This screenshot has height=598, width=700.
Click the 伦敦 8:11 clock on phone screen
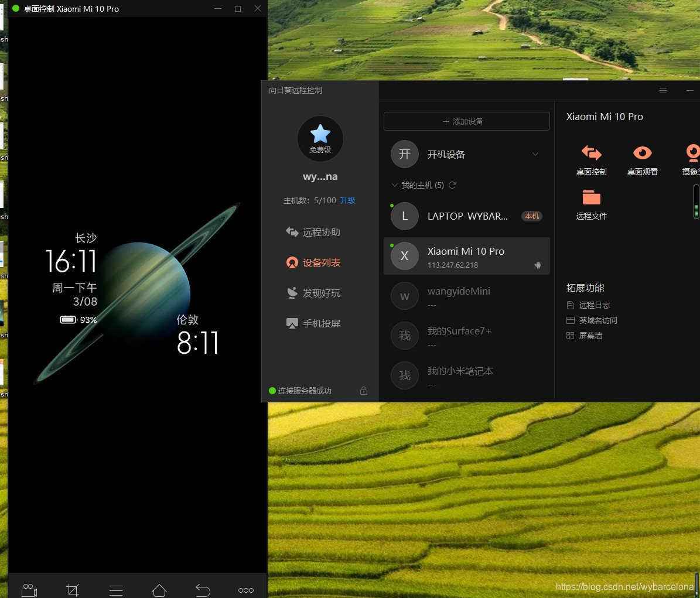pyautogui.click(x=197, y=334)
